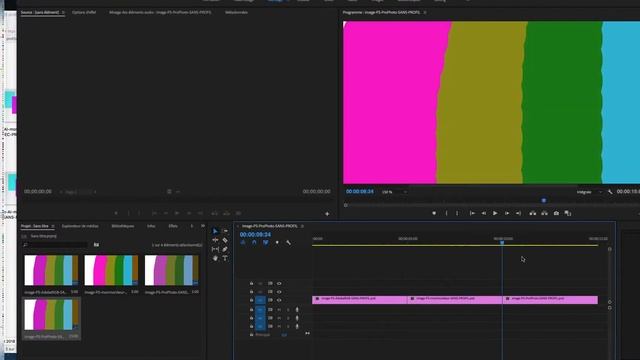The image size is (640, 360).
Task: Step forward one frame in Program monitor
Action: (x=507, y=213)
